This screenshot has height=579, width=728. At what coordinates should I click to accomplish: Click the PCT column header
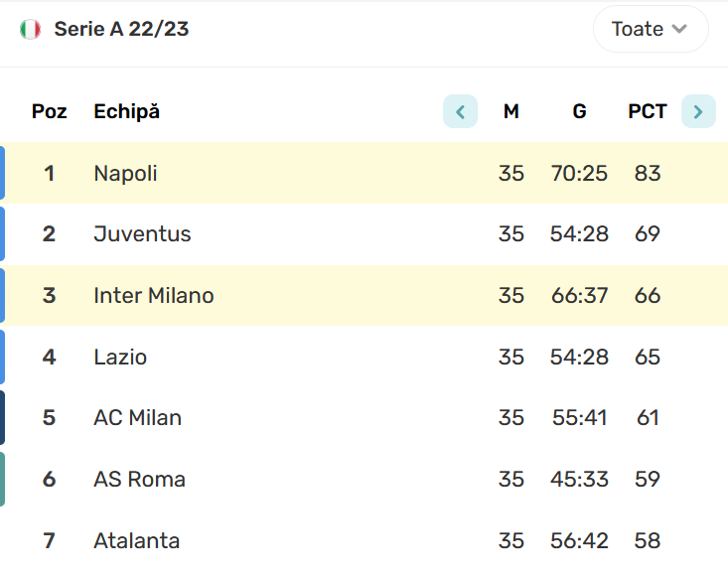coord(648,111)
